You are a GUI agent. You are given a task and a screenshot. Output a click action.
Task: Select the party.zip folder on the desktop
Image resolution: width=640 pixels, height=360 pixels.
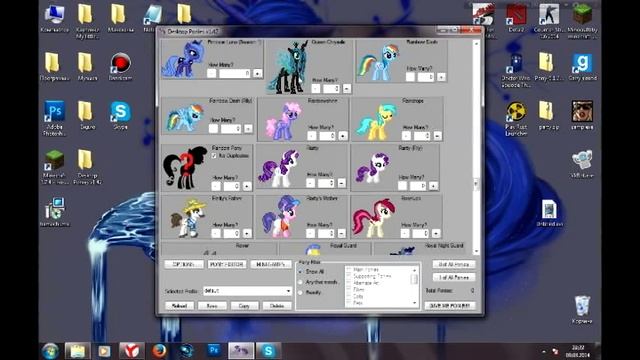548,115
